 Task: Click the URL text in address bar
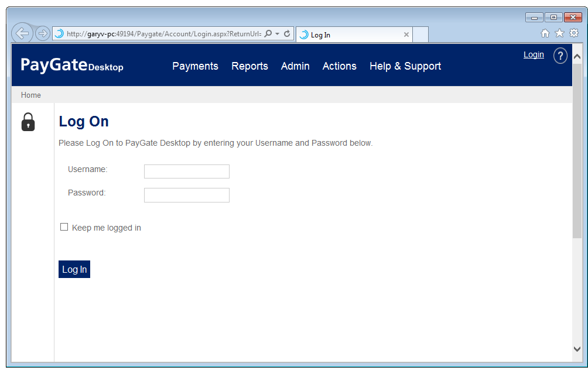pyautogui.click(x=164, y=34)
